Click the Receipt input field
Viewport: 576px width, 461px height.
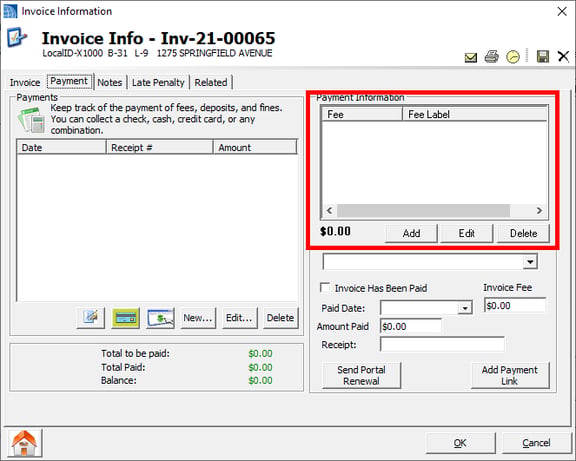coord(442,345)
